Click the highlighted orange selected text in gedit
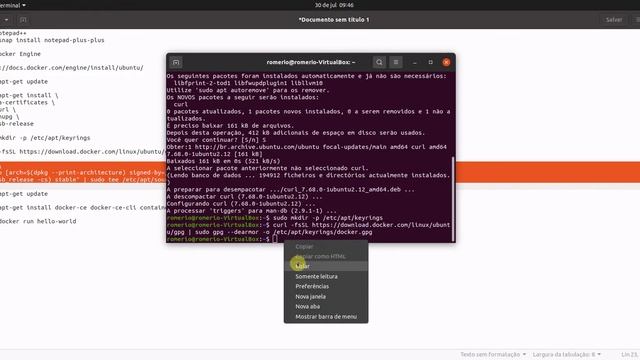 click(x=83, y=172)
